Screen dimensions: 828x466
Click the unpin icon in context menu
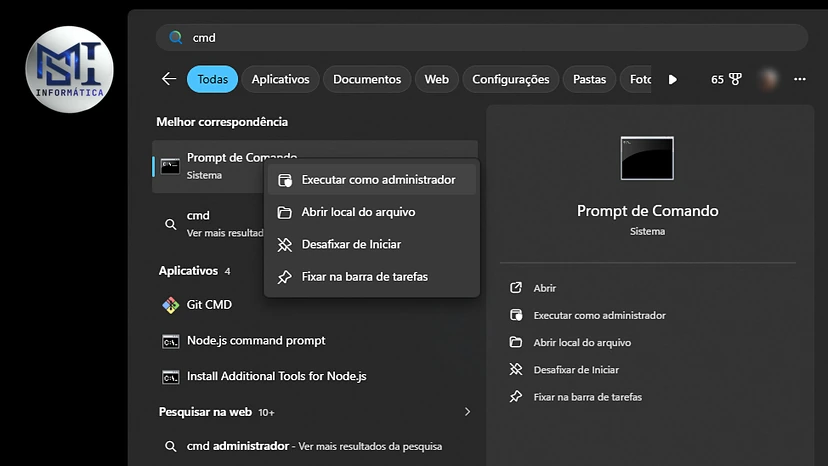[x=285, y=245]
